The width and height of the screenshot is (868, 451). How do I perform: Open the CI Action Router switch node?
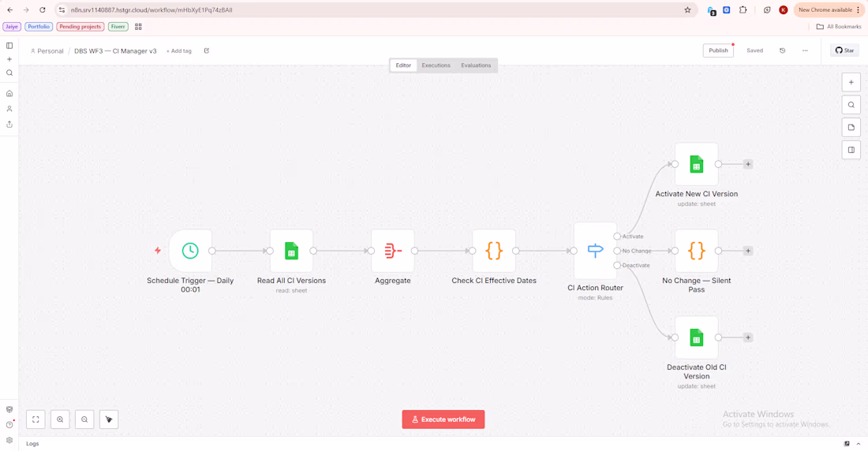pos(595,251)
